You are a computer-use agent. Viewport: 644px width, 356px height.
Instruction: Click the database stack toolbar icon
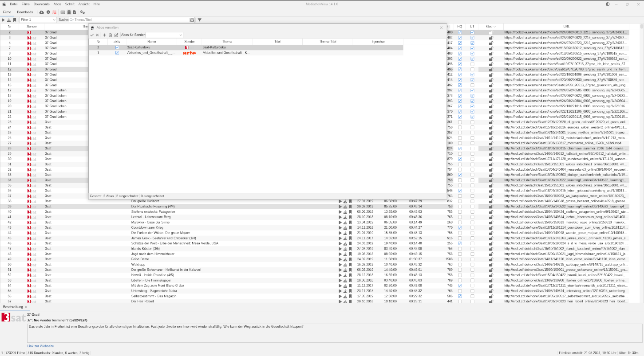click(69, 12)
